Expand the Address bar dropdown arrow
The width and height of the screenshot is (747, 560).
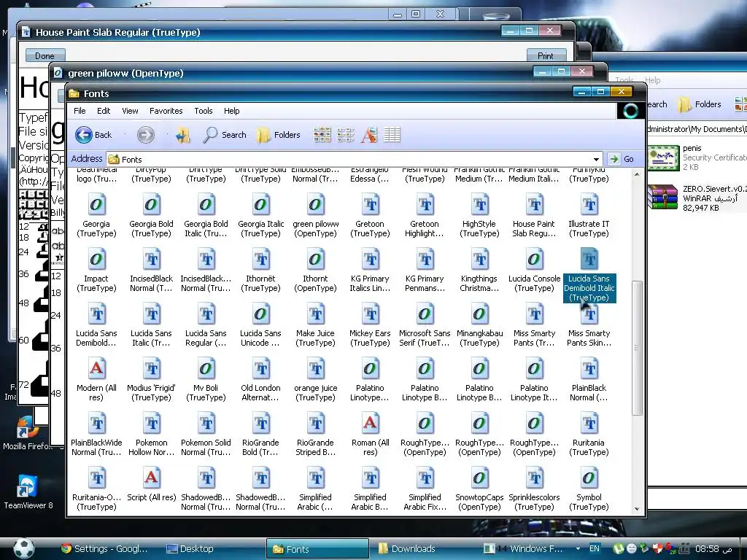point(596,160)
